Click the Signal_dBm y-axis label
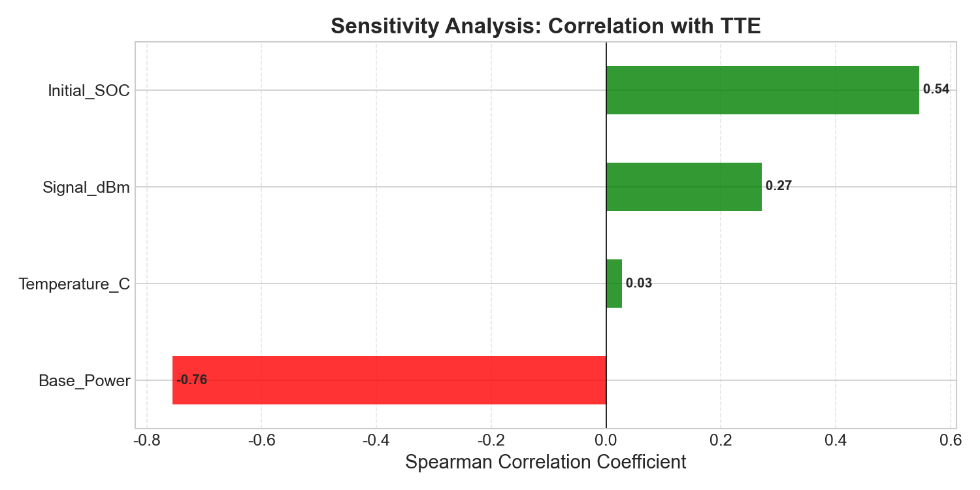The height and width of the screenshot is (490, 980). (x=86, y=188)
